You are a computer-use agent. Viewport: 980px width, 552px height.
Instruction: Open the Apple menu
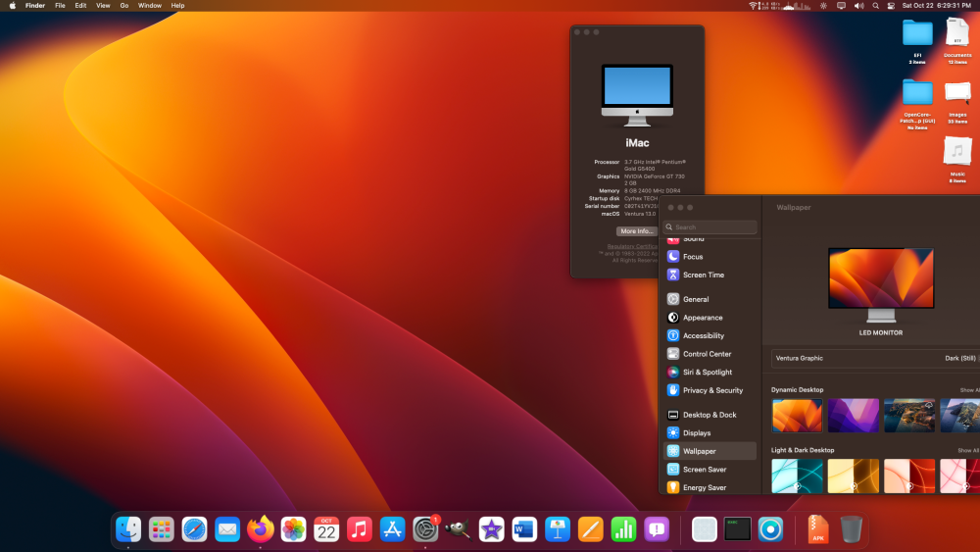click(13, 6)
